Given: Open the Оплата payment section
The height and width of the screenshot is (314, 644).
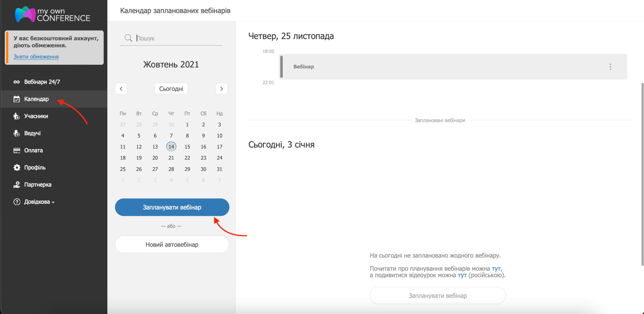Looking at the screenshot, I should point(33,150).
